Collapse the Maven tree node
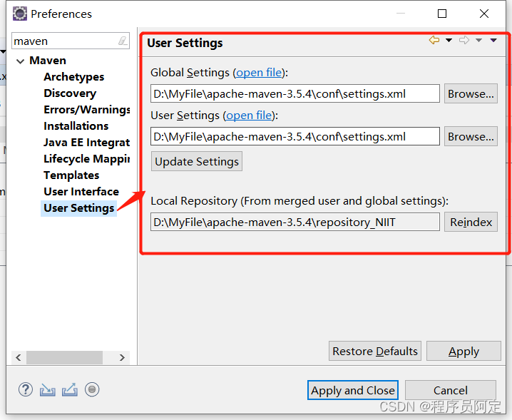This screenshot has width=512, height=420. tap(20, 61)
